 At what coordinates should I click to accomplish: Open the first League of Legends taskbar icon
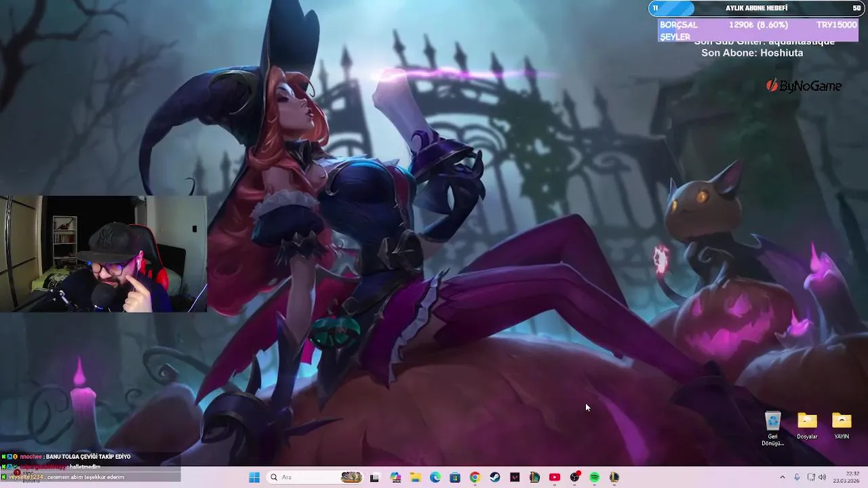coord(534,477)
